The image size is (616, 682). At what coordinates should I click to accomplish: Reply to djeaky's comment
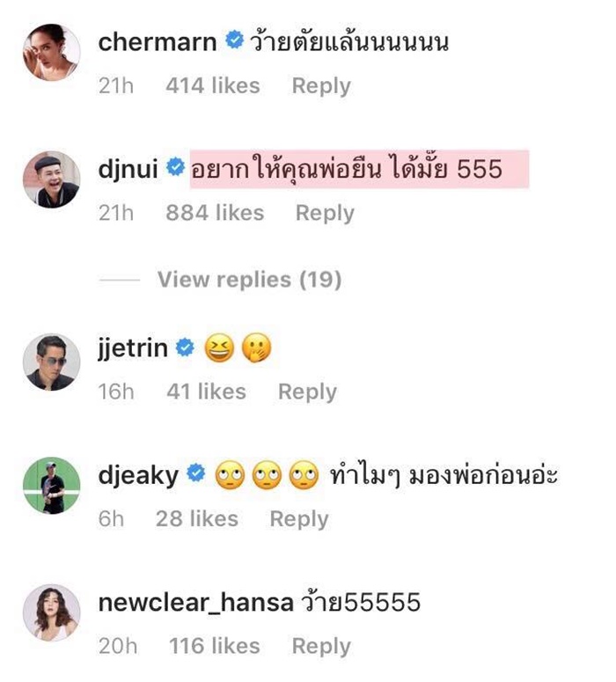click(x=299, y=519)
